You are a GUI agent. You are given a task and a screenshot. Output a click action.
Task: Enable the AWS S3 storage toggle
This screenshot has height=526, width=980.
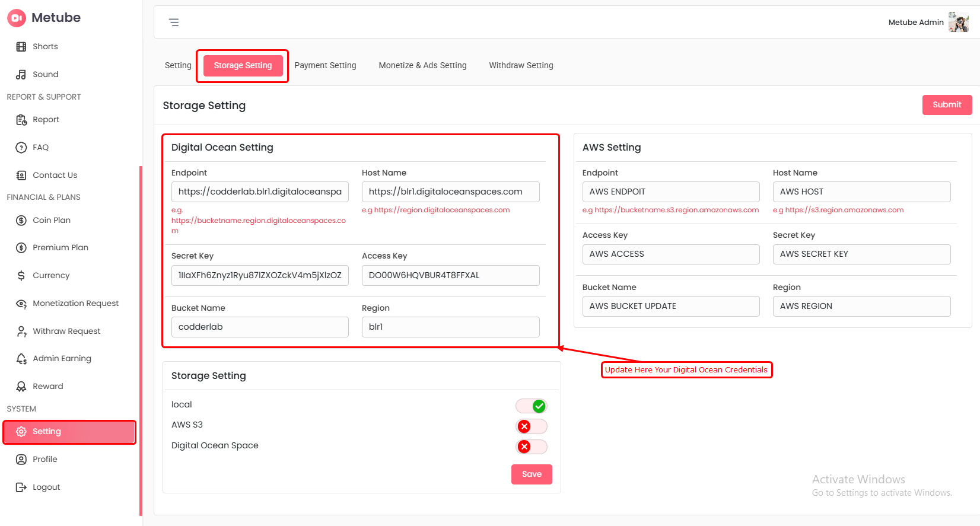pyautogui.click(x=532, y=426)
